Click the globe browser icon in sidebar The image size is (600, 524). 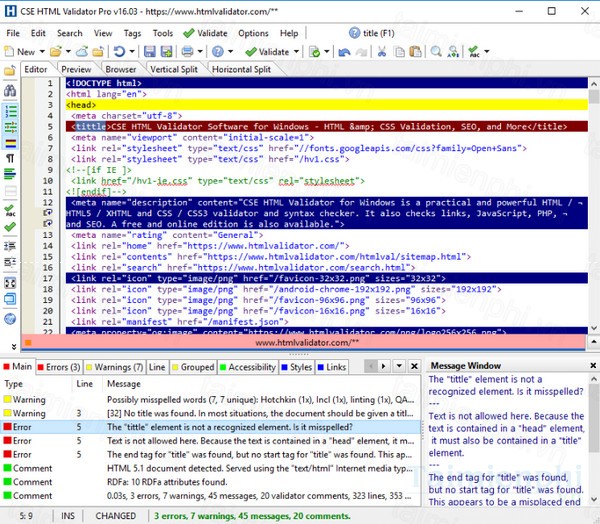tap(10, 318)
